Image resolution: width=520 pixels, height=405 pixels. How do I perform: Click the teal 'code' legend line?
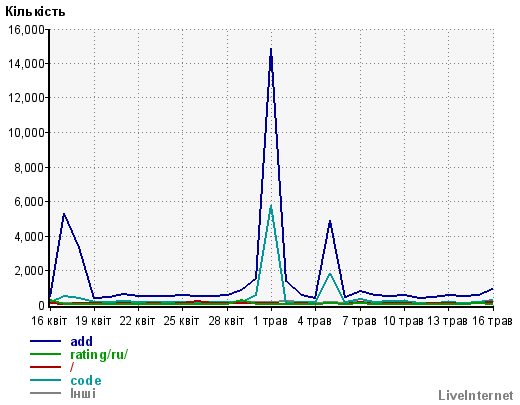pos(45,380)
